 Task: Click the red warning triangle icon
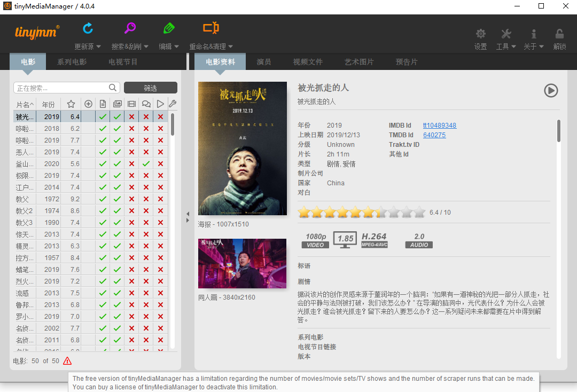point(67,361)
